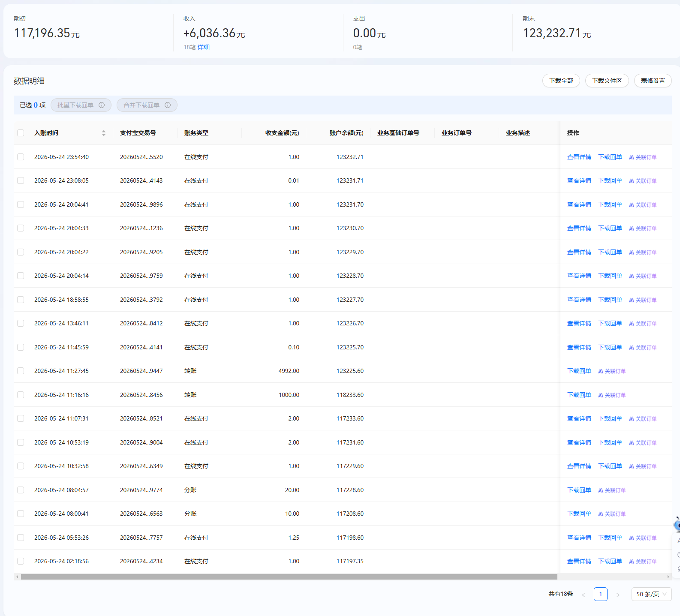Click 共有18条 total count text
680x616 pixels.
(561, 594)
